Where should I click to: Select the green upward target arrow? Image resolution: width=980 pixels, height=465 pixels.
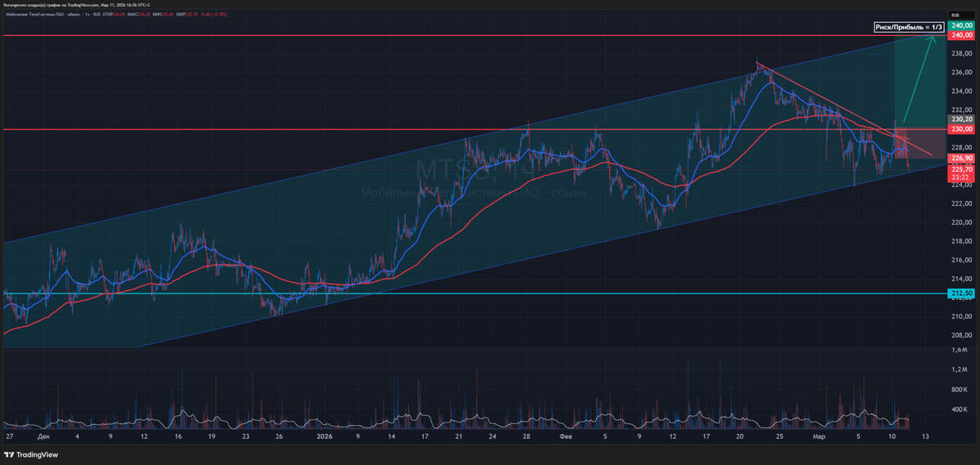(919, 78)
